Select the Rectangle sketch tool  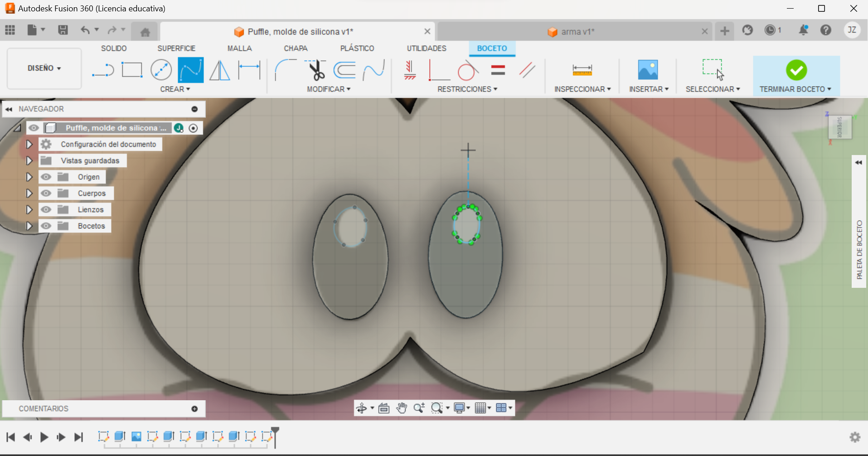pos(132,70)
